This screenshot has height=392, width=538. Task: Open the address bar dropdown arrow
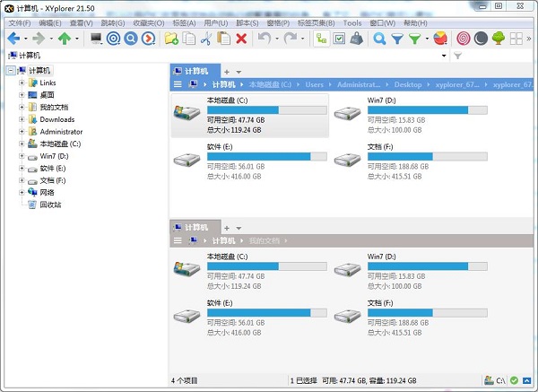coord(444,56)
